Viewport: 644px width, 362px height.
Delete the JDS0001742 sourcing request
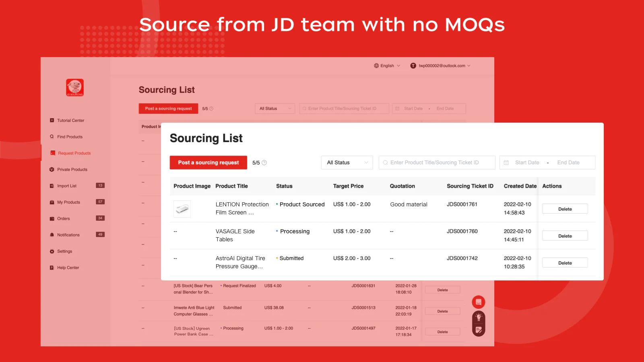[565, 263]
